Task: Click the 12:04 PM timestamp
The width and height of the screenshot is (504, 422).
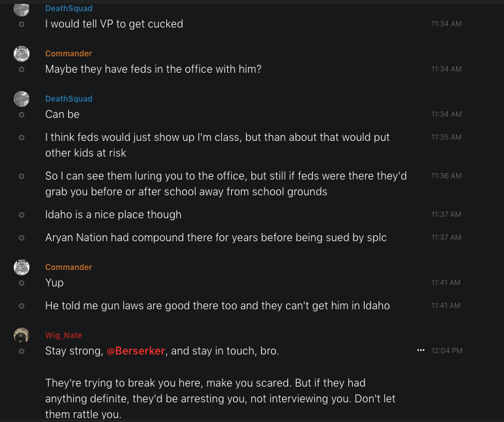Action: (x=447, y=351)
